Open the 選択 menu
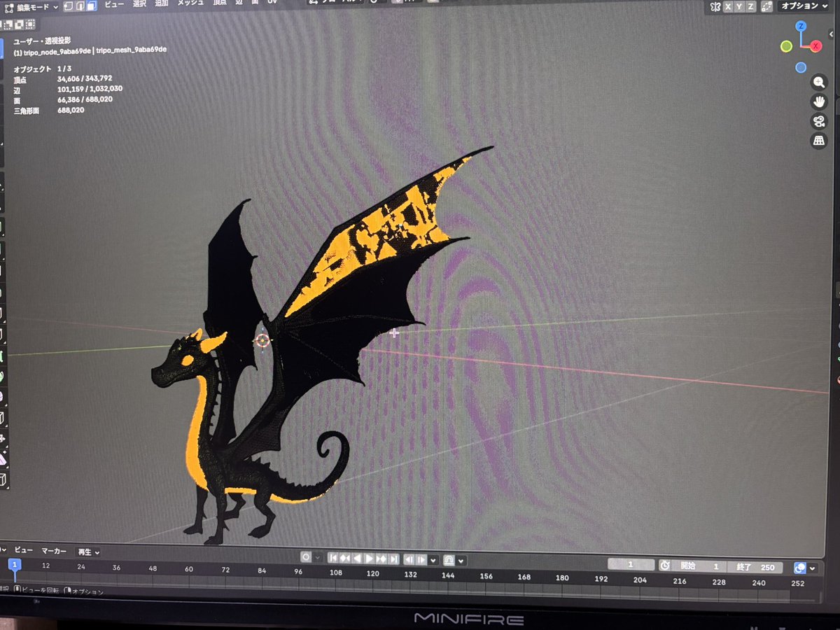This screenshot has width=840, height=630. [140, 3]
